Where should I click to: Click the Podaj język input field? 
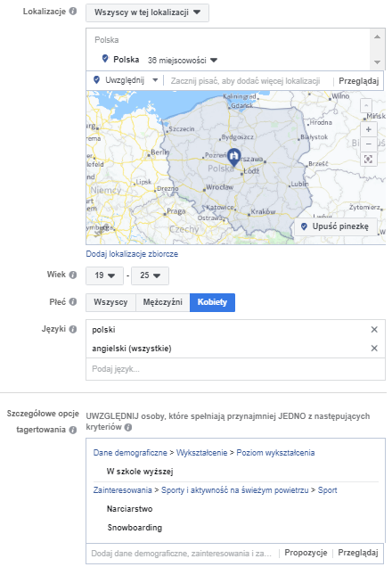tap(235, 369)
